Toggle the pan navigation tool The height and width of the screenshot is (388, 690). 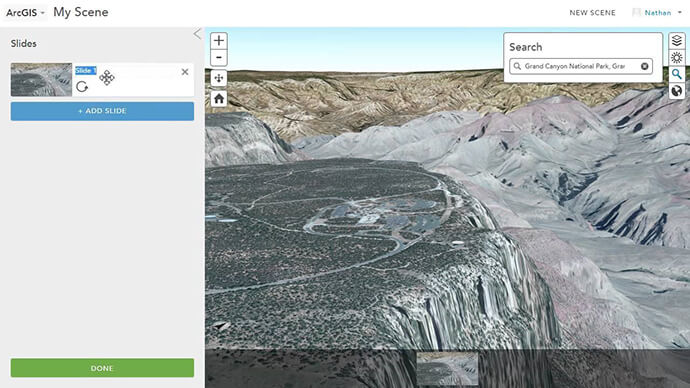pyautogui.click(x=219, y=79)
